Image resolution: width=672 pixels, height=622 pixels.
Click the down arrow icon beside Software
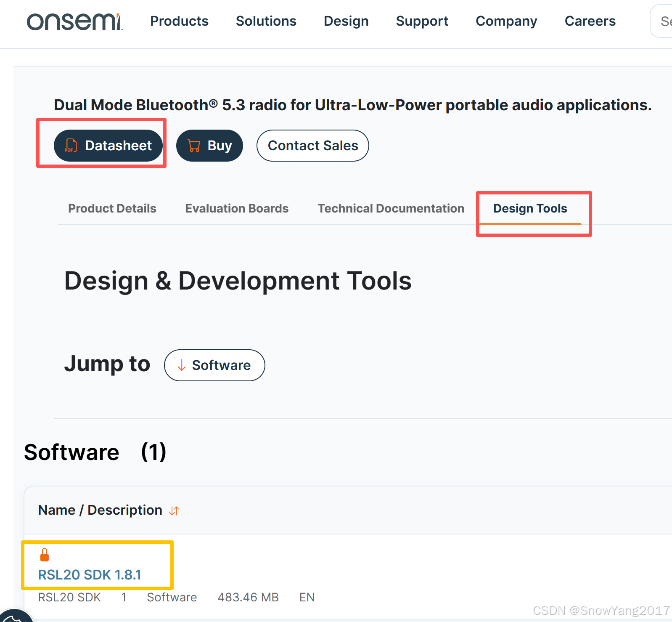182,365
